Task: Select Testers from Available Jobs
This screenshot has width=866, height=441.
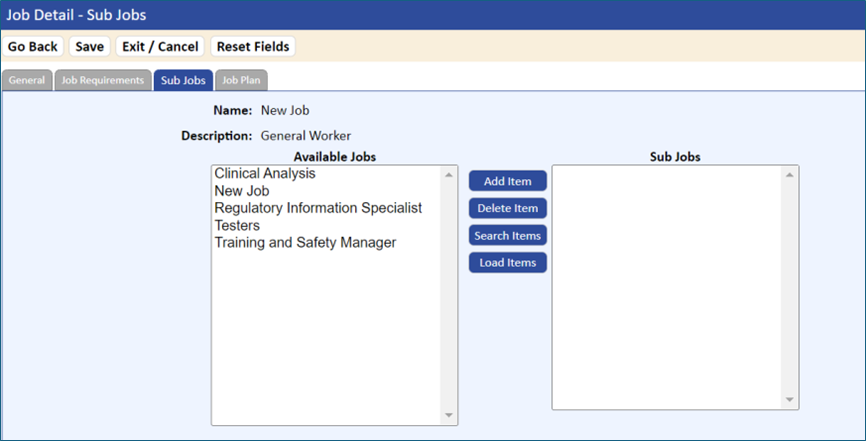Action: point(237,225)
